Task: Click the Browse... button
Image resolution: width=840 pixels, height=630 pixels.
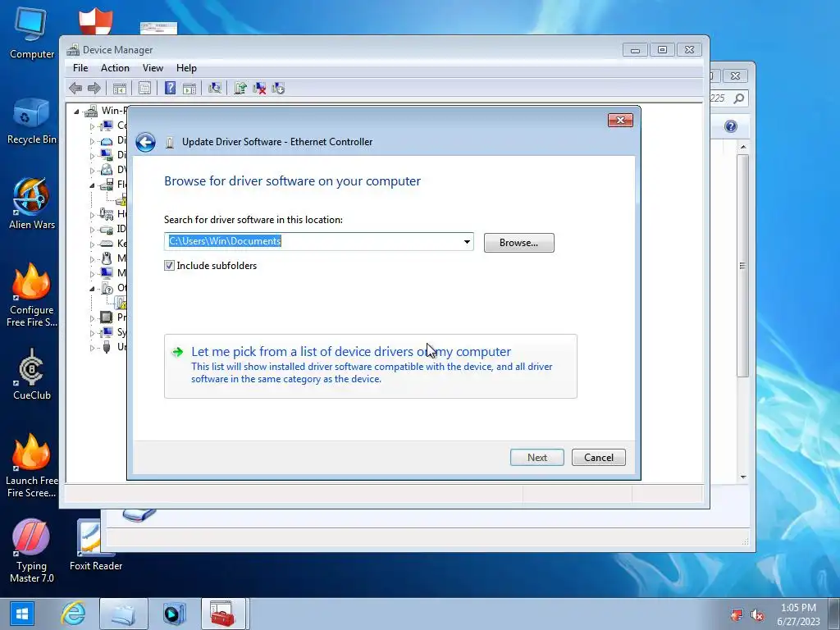Action: pyautogui.click(x=518, y=243)
